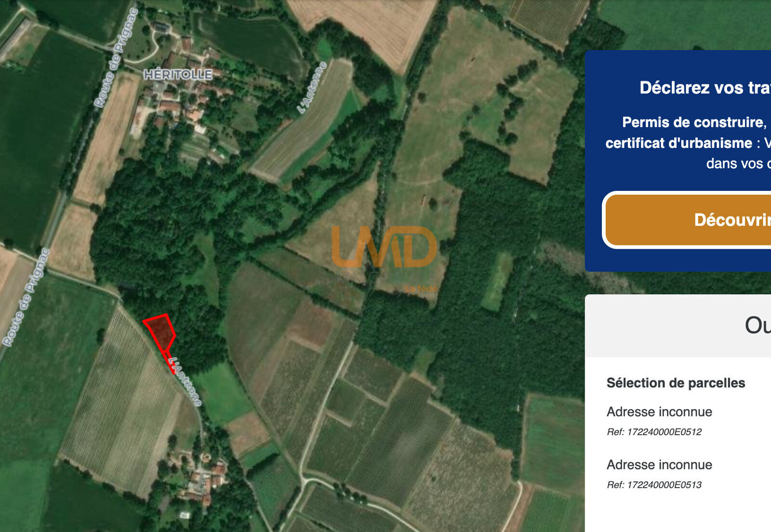The width and height of the screenshot is (771, 532).
Task: Click the gray panel heading starting 'Ou'
Action: tap(758, 325)
